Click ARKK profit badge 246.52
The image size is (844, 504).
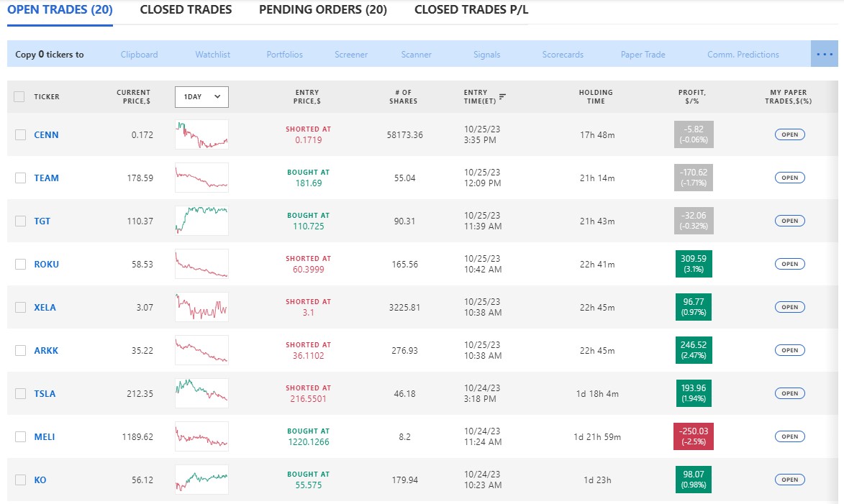coord(694,350)
